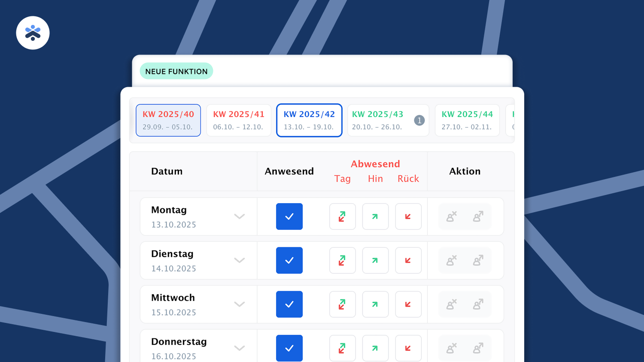The height and width of the screenshot is (362, 644).
Task: Click Wednesday's return trip absence icon
Action: click(x=408, y=304)
